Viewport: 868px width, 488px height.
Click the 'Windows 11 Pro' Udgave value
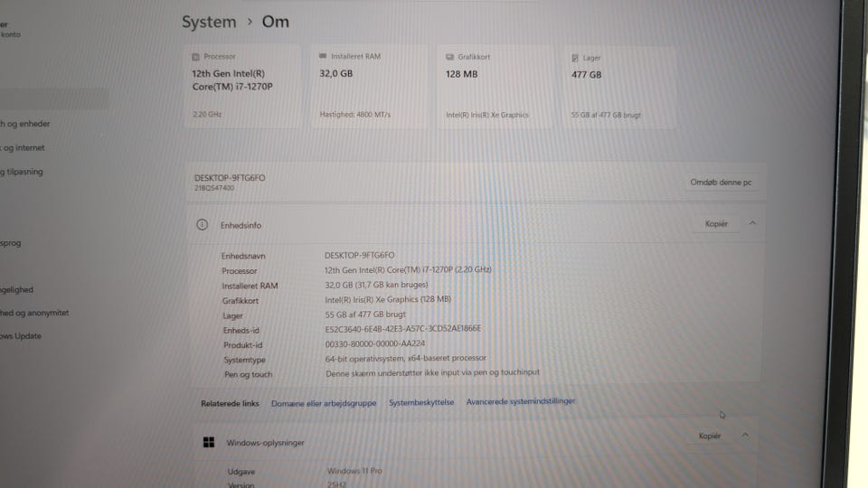pos(354,471)
